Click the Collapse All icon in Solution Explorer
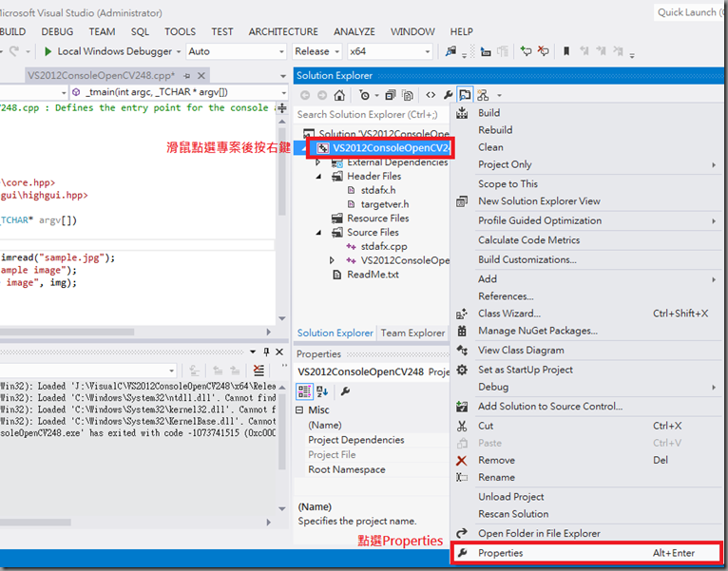Screen dimensions: 728x571 [391, 95]
